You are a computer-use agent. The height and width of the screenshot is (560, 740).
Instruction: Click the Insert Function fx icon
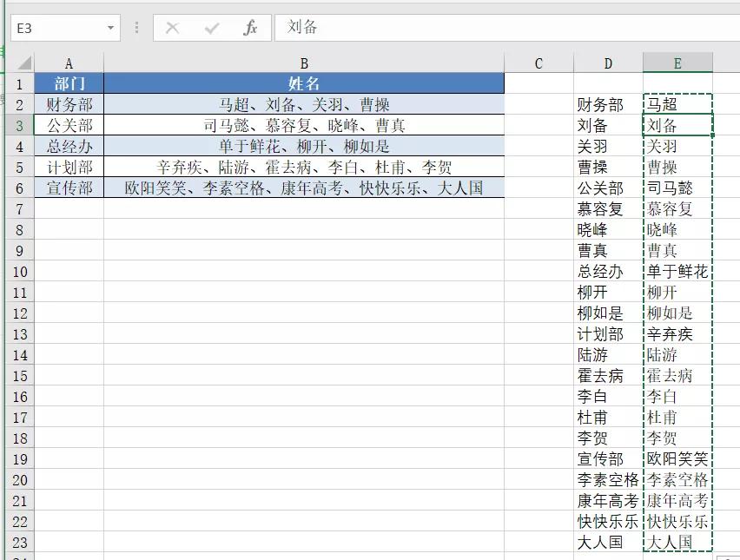click(251, 27)
